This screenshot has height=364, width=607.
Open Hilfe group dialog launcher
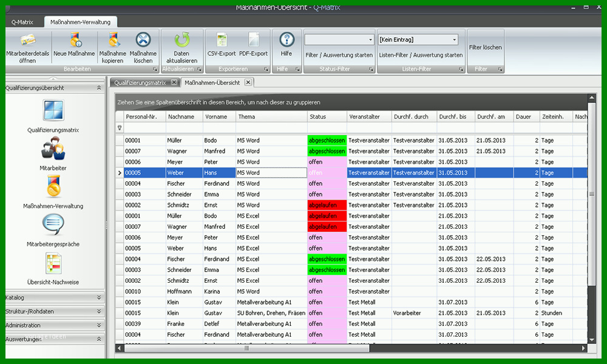(x=297, y=69)
